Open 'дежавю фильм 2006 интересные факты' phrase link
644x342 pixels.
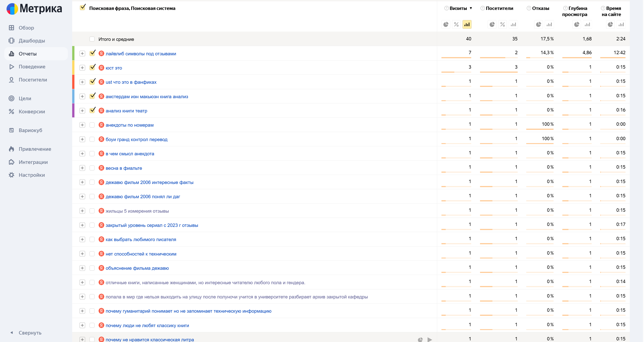pos(149,182)
